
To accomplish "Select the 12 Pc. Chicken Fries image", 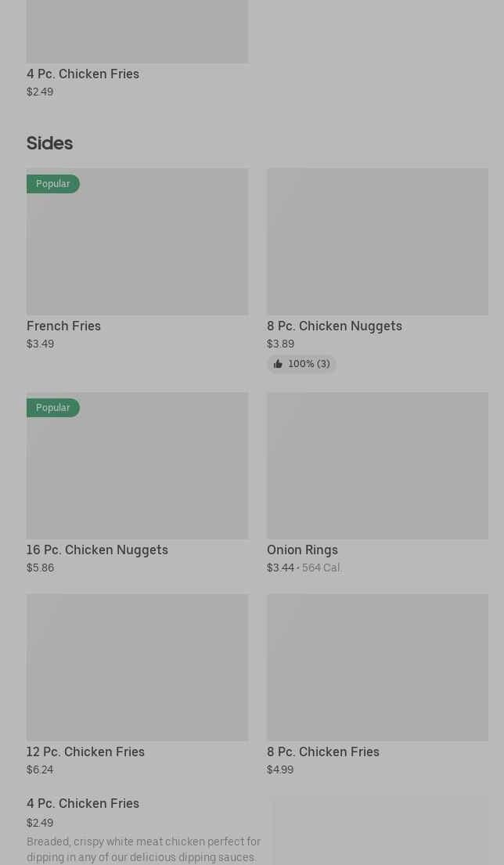I will (137, 667).
